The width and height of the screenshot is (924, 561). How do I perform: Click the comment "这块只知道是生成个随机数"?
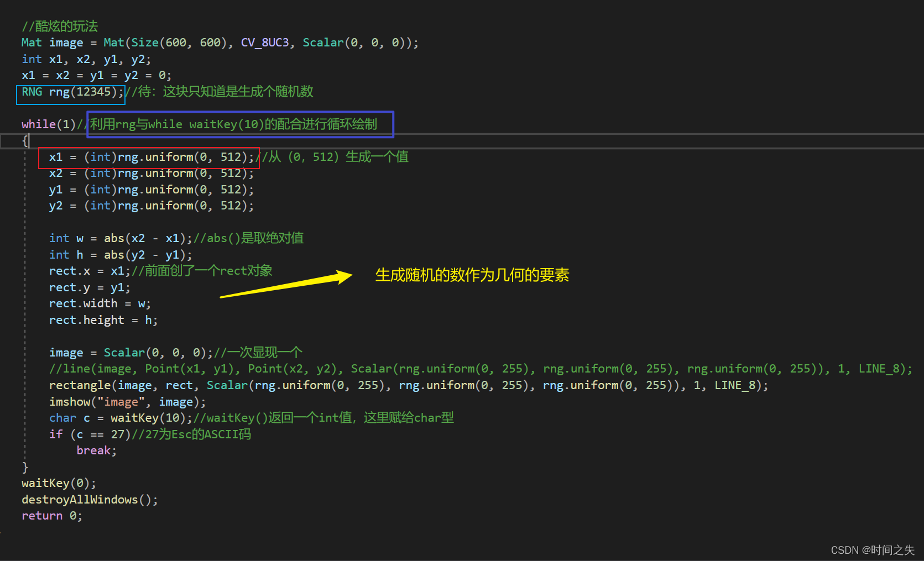(238, 91)
